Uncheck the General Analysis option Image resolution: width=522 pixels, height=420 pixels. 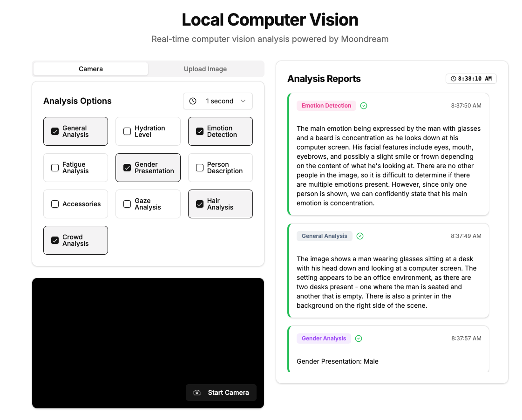pyautogui.click(x=55, y=131)
